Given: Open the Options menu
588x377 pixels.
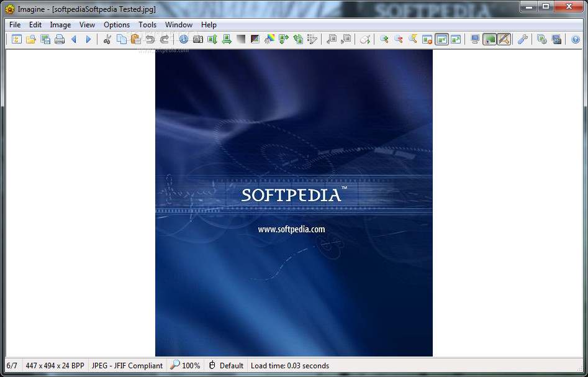Looking at the screenshot, I should coord(117,25).
